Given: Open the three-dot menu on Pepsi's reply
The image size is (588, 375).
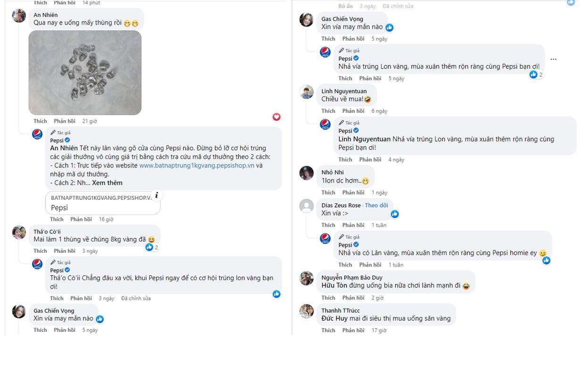Looking at the screenshot, I should pyautogui.click(x=553, y=59).
